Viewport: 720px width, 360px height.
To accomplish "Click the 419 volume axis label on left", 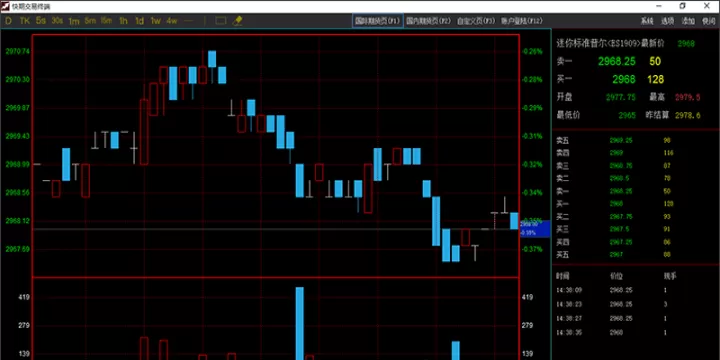I will pos(24,298).
